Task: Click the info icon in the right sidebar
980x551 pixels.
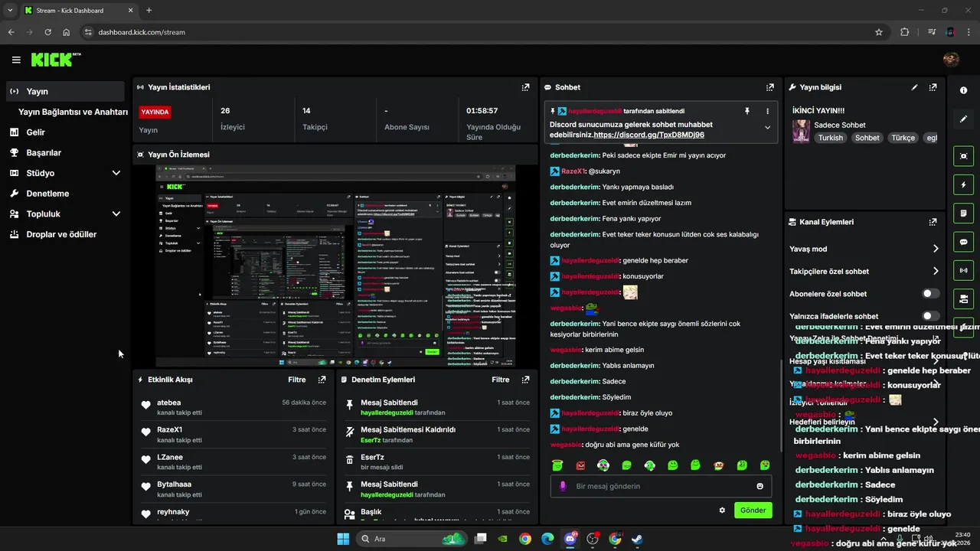Action: point(963,90)
